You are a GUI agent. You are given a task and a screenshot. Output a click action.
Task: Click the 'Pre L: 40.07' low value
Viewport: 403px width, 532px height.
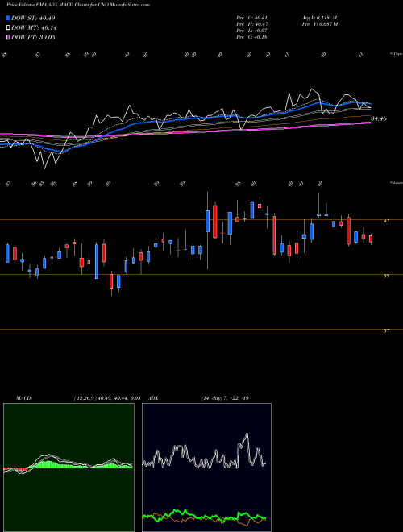pyautogui.click(x=252, y=31)
